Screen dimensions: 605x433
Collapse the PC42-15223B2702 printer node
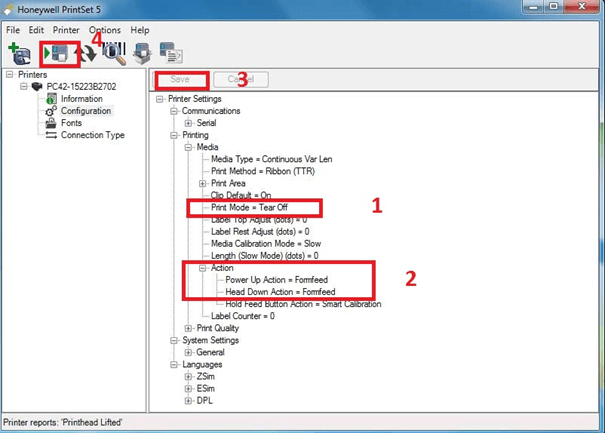click(24, 86)
